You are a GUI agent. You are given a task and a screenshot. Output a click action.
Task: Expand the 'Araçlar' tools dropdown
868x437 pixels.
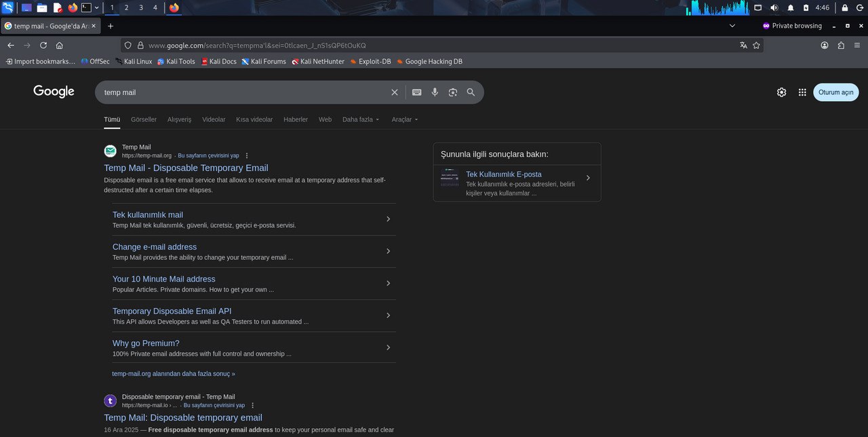[405, 119]
